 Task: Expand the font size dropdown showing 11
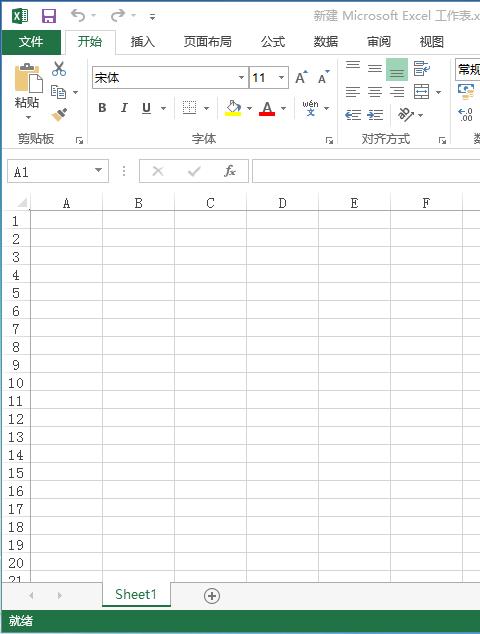[281, 77]
